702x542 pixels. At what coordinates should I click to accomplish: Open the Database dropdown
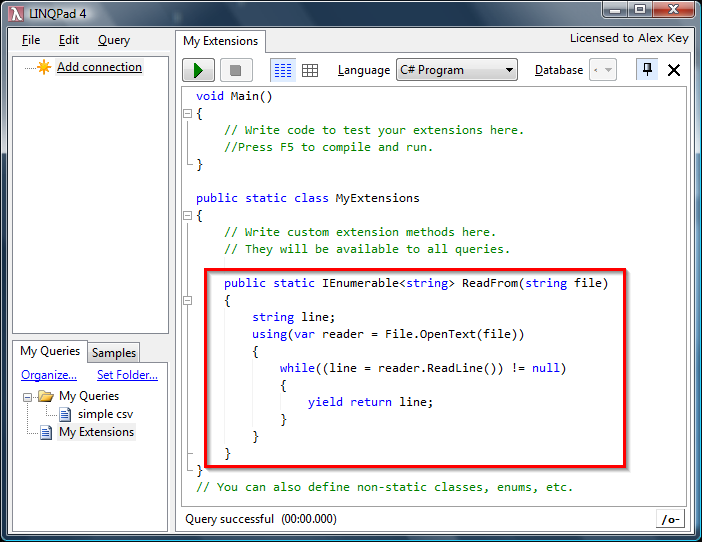(x=603, y=70)
